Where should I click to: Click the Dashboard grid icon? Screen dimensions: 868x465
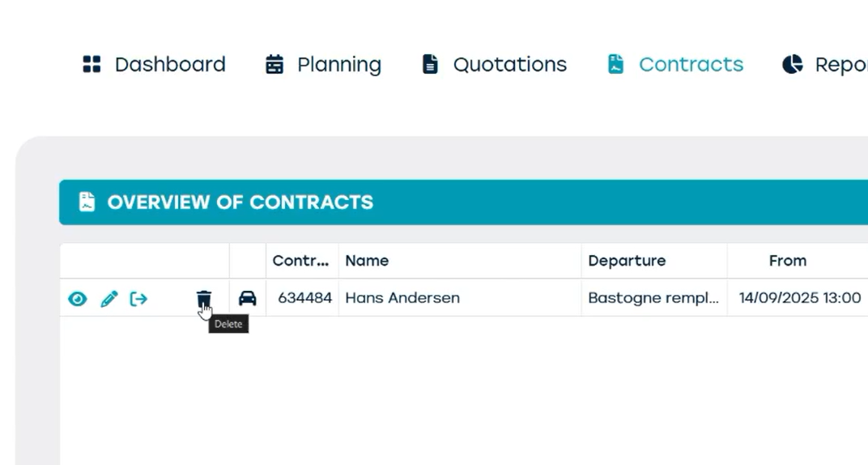point(92,65)
